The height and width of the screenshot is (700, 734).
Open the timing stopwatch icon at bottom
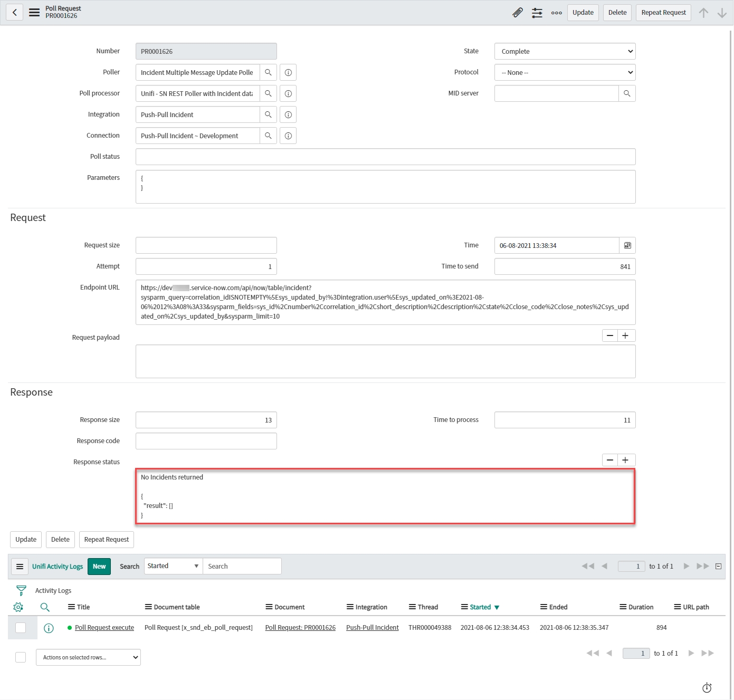(x=707, y=688)
